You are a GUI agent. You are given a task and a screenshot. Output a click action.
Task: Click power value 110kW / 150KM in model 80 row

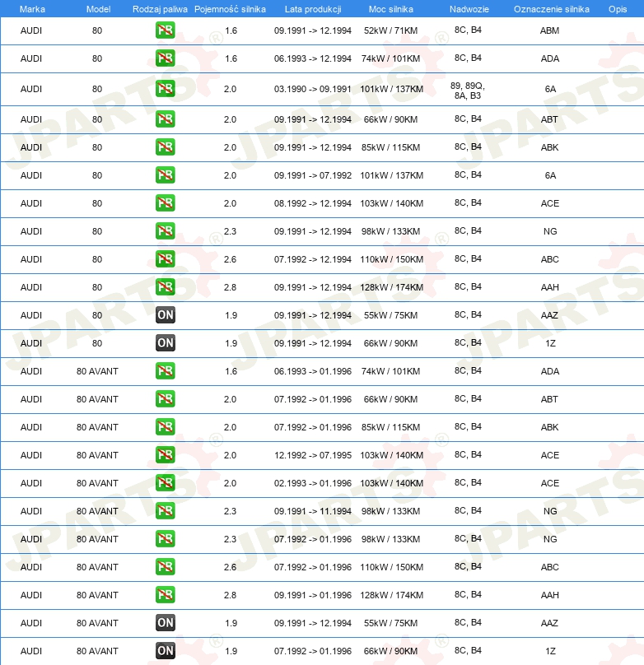(391, 259)
